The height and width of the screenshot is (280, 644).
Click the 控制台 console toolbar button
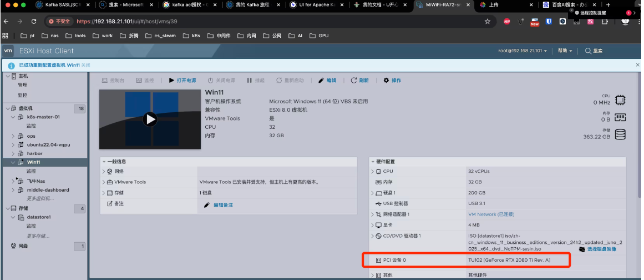(113, 80)
